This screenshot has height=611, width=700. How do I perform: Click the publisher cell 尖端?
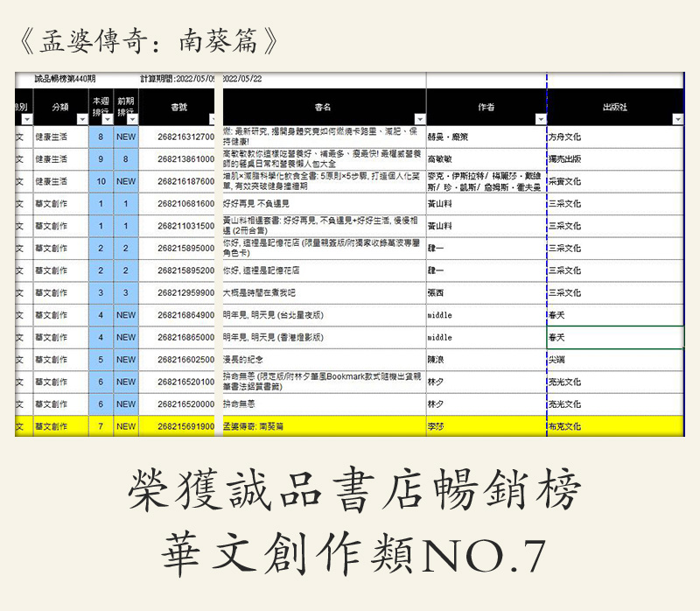[x=614, y=360]
